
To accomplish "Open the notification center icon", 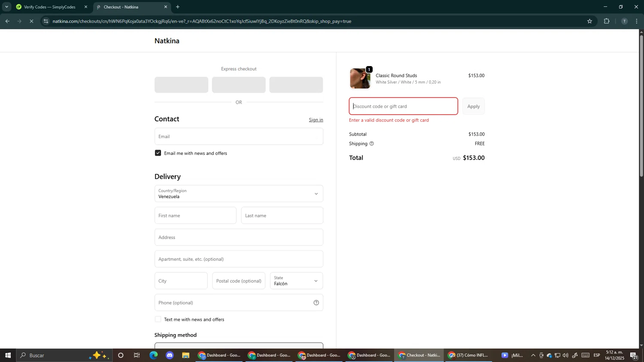I will click(634, 355).
